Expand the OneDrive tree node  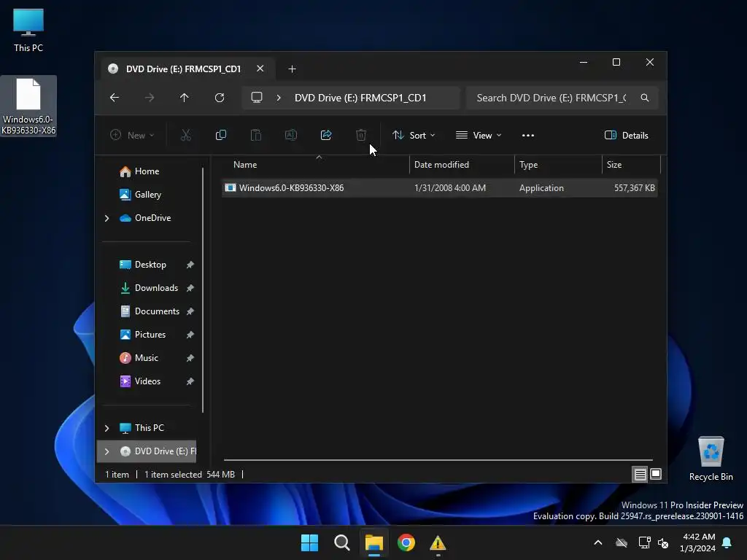(107, 218)
